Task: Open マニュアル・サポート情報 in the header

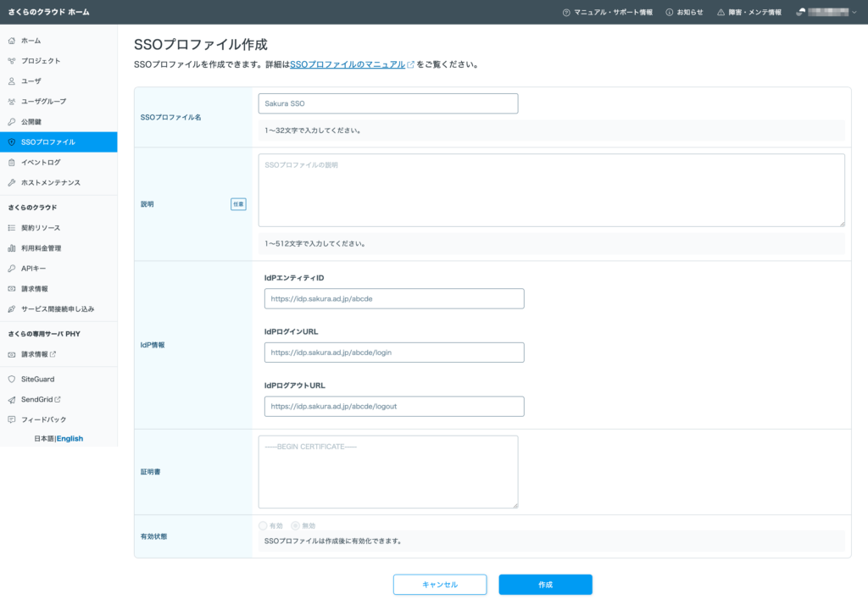Action: point(607,12)
